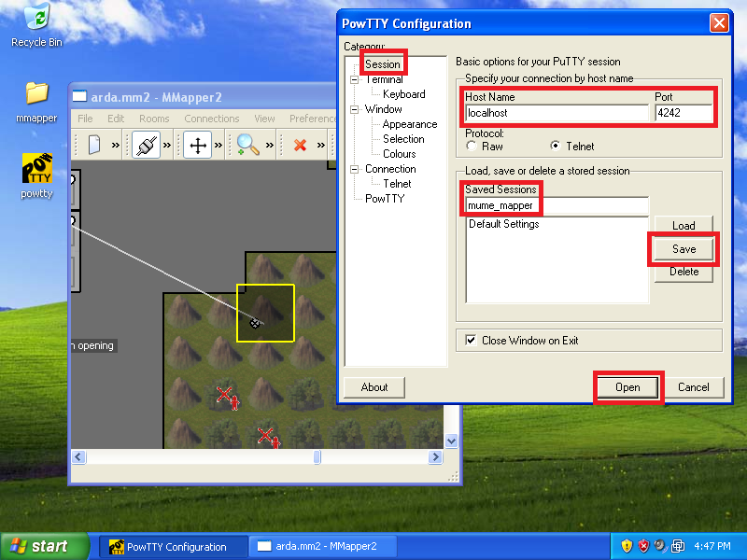
Task: Open the mmapper folder on desktop
Action: point(36,102)
